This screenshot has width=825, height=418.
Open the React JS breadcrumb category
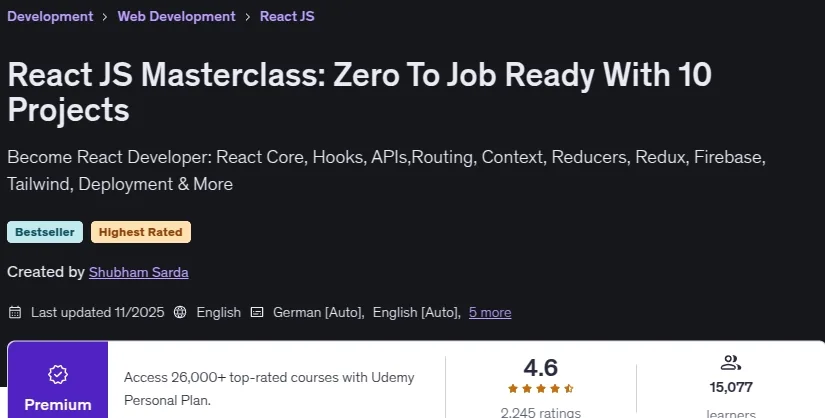287,16
